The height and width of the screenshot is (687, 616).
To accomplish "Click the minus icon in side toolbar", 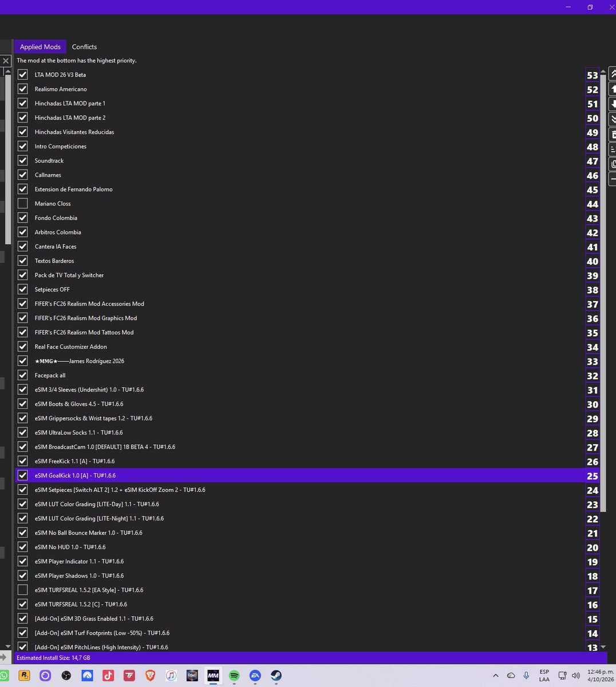I will (x=612, y=179).
